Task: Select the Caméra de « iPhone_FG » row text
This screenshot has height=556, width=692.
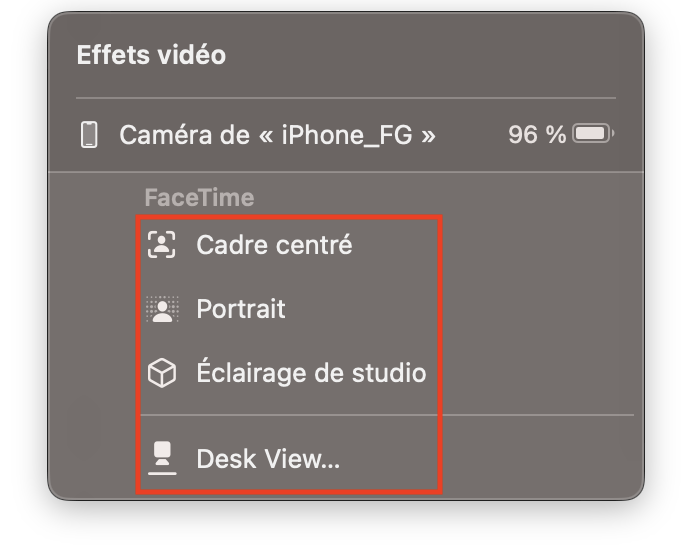Action: click(x=278, y=135)
